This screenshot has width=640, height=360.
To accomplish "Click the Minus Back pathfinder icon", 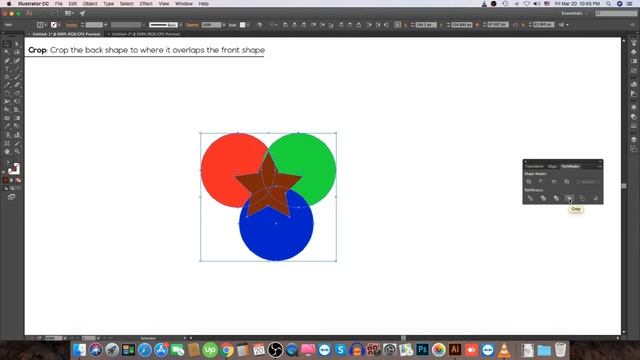I will coord(596,198).
